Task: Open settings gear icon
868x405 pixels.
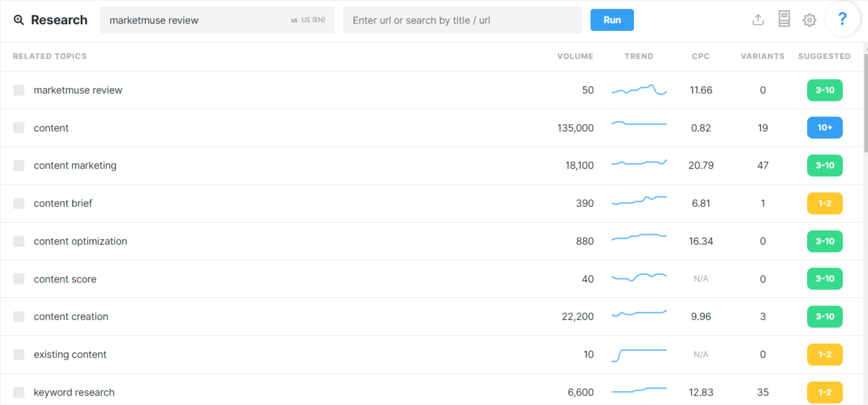Action: [809, 20]
